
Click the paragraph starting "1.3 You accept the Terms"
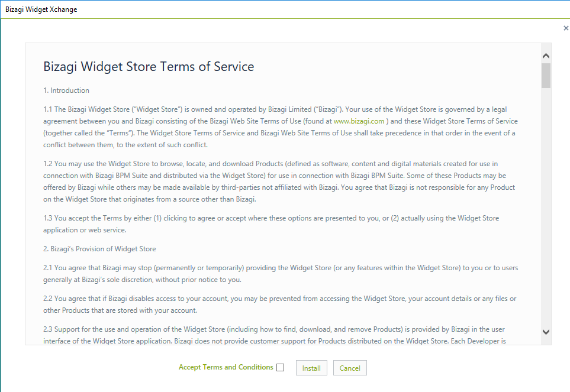(x=271, y=224)
